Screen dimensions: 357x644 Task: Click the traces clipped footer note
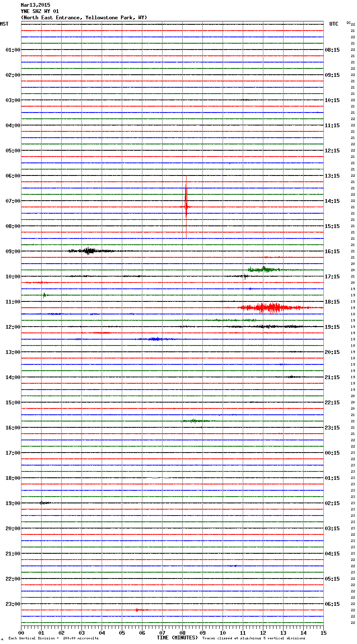point(254,638)
